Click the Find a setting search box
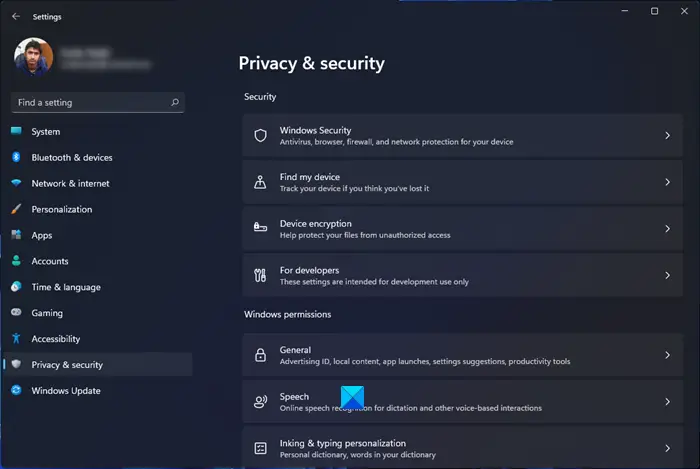700x469 pixels. (x=97, y=103)
